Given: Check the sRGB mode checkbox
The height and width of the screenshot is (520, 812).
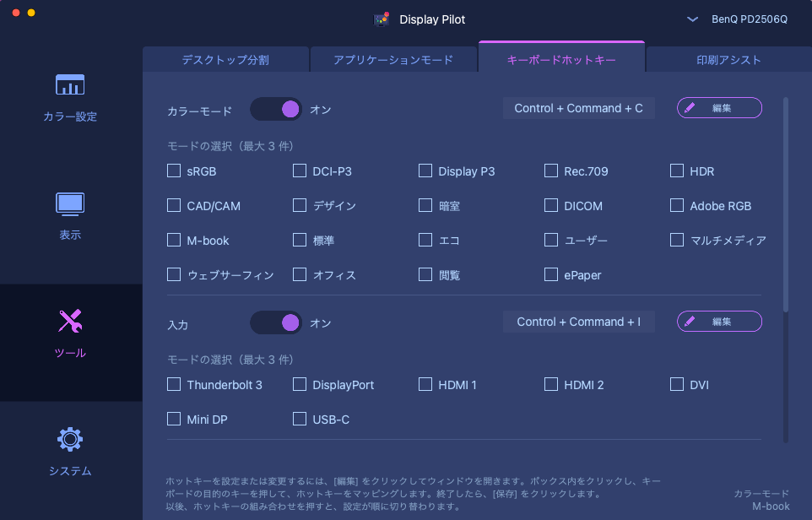Looking at the screenshot, I should tap(174, 171).
